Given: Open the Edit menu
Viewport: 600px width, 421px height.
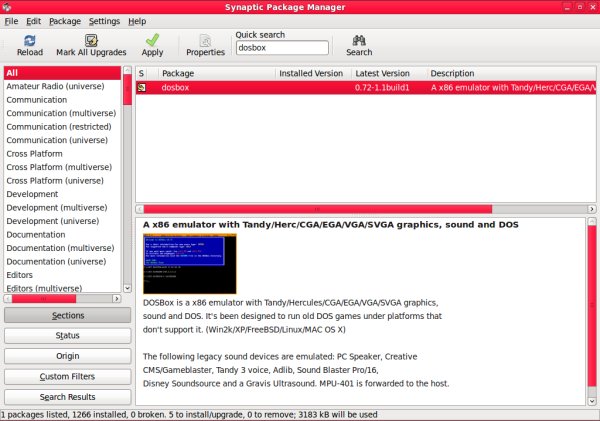Looking at the screenshot, I should point(33,21).
